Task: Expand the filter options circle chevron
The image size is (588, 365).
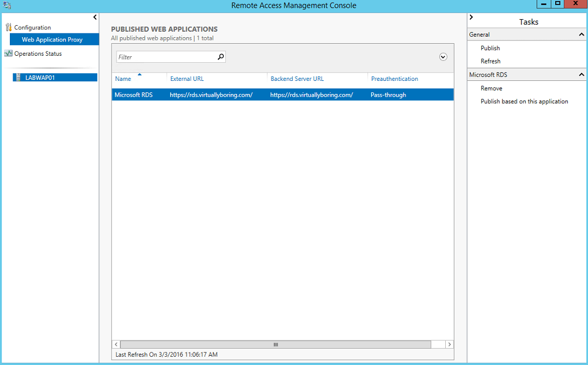Action: pyautogui.click(x=443, y=57)
